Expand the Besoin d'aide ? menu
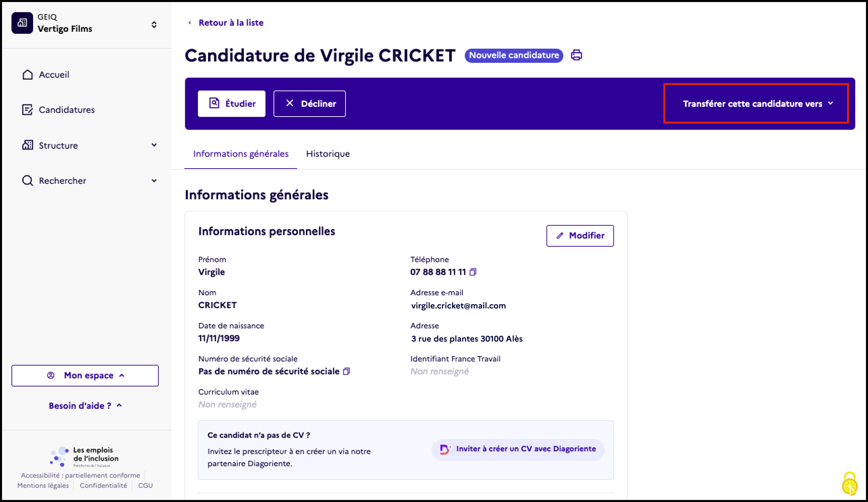Viewport: 868px width, 502px height. click(x=85, y=405)
